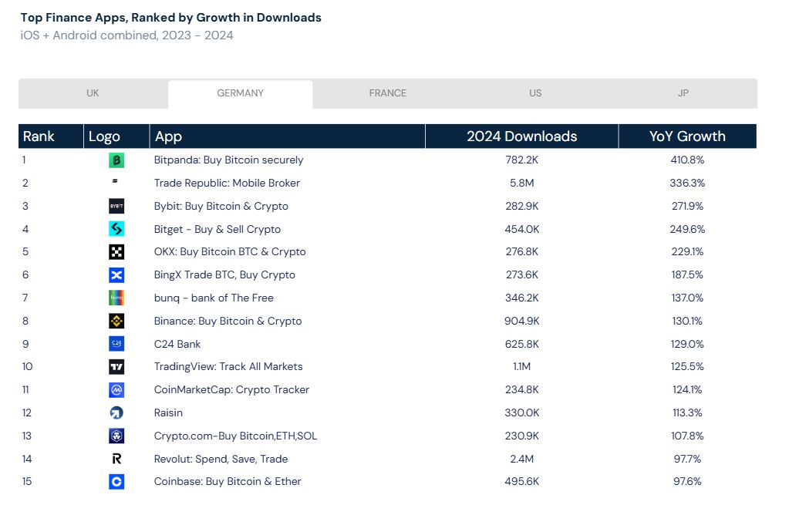The width and height of the screenshot is (789, 532).
Task: Click the OKX logo icon
Action: pyautogui.click(x=116, y=252)
